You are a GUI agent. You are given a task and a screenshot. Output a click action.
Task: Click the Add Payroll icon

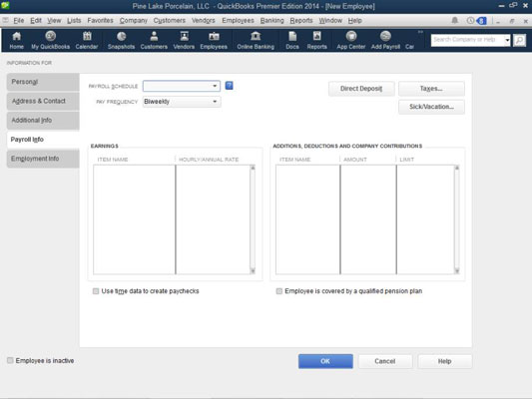(385, 40)
